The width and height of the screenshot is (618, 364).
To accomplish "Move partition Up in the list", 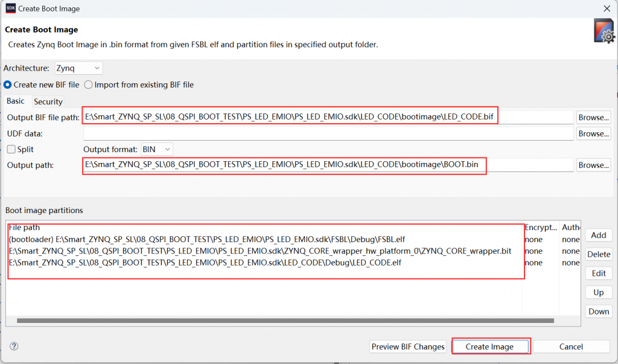I will tap(598, 292).
